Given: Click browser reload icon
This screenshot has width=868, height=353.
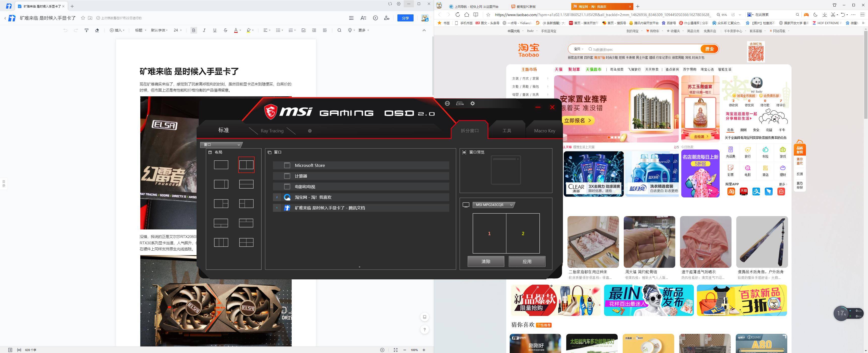Looking at the screenshot, I should [x=457, y=14].
